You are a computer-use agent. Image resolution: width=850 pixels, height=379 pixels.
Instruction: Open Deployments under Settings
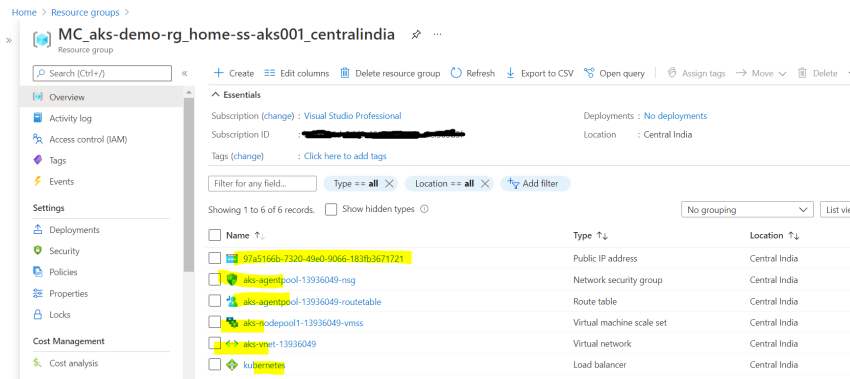click(74, 230)
